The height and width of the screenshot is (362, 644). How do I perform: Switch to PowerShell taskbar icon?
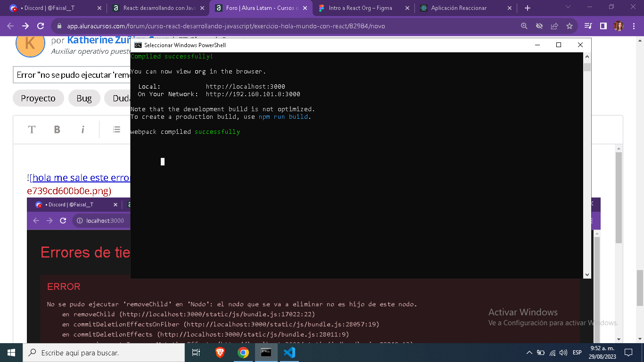tap(266, 353)
